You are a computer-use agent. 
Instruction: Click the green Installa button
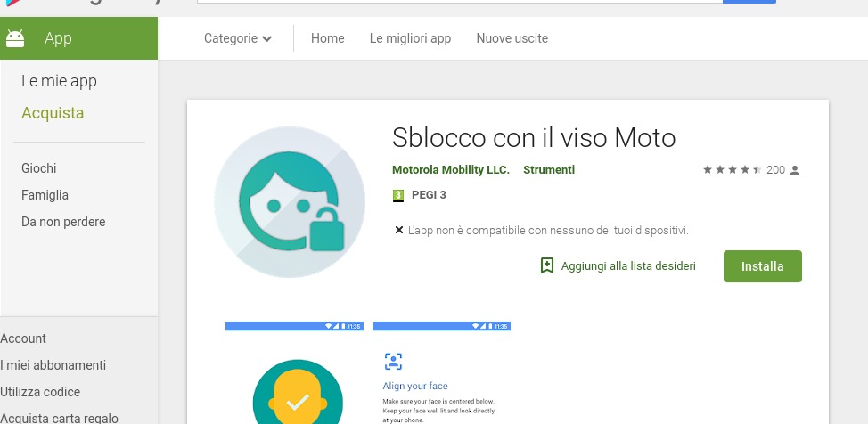pyautogui.click(x=762, y=266)
